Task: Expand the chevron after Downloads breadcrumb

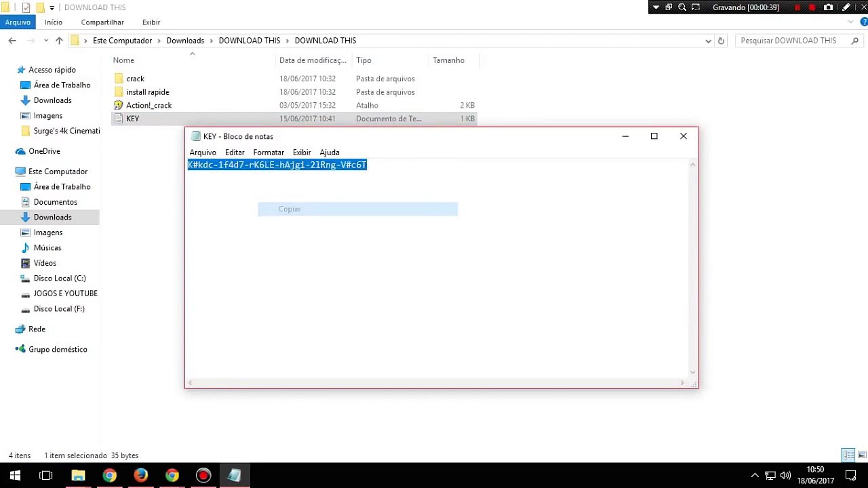Action: [x=212, y=41]
